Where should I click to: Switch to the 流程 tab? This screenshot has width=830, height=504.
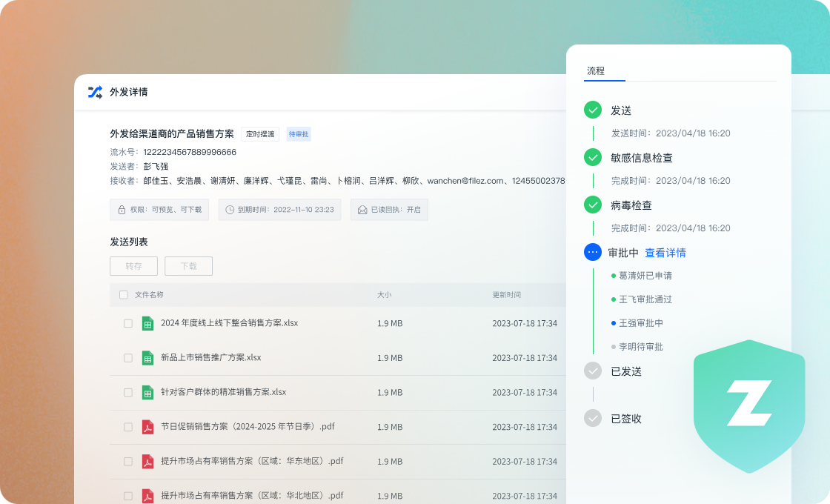(596, 71)
